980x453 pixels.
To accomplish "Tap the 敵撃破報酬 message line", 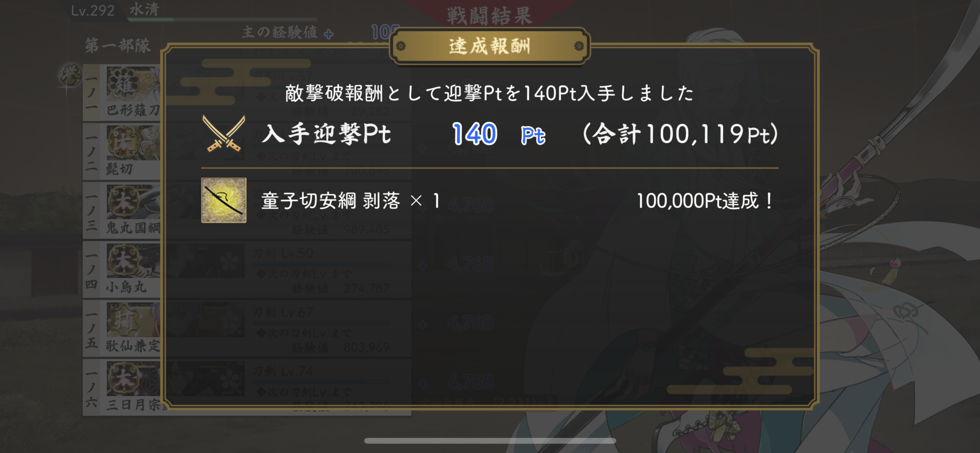I will point(489,93).
